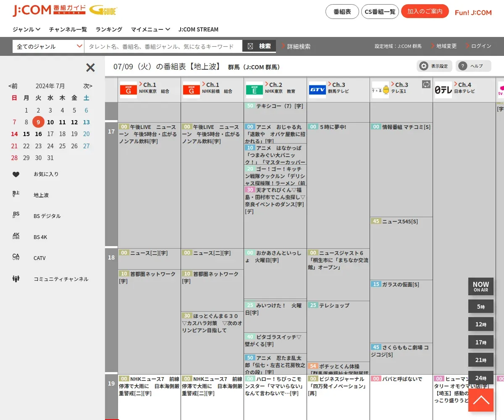Click the NHK東京 教育 E logo
Viewport: 504px width, 420px height.
pos(255,90)
